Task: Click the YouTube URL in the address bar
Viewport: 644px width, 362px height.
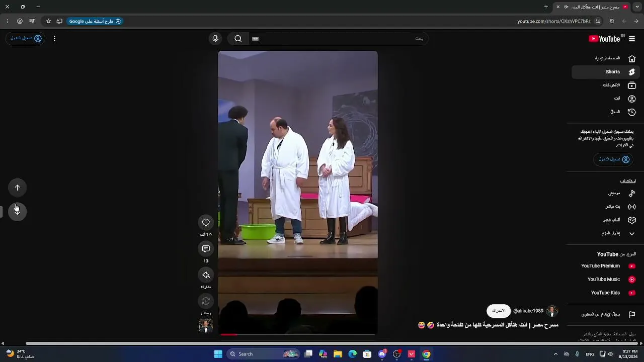Action: (x=554, y=21)
